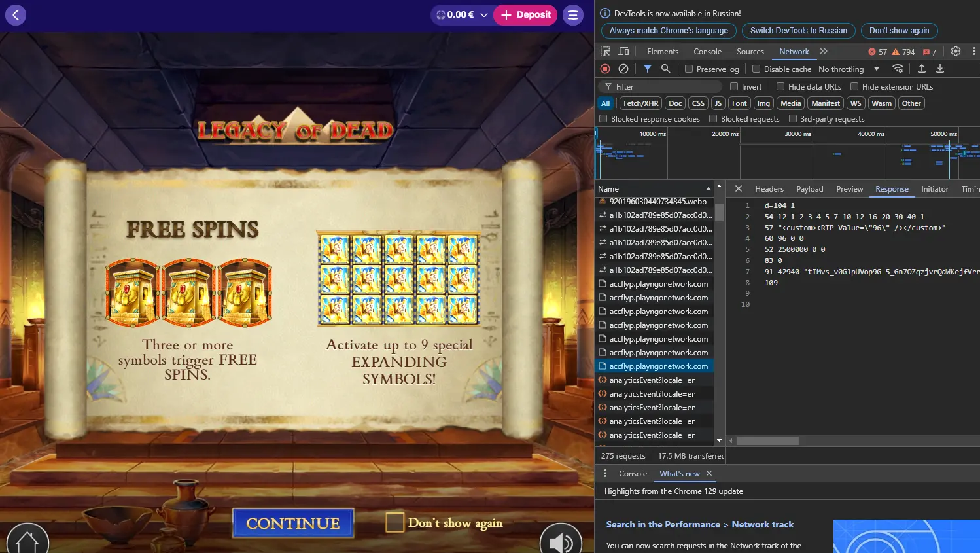Toggle Hide data URLs checkbox
Viewport: 980px width, 553px height.
tap(780, 86)
